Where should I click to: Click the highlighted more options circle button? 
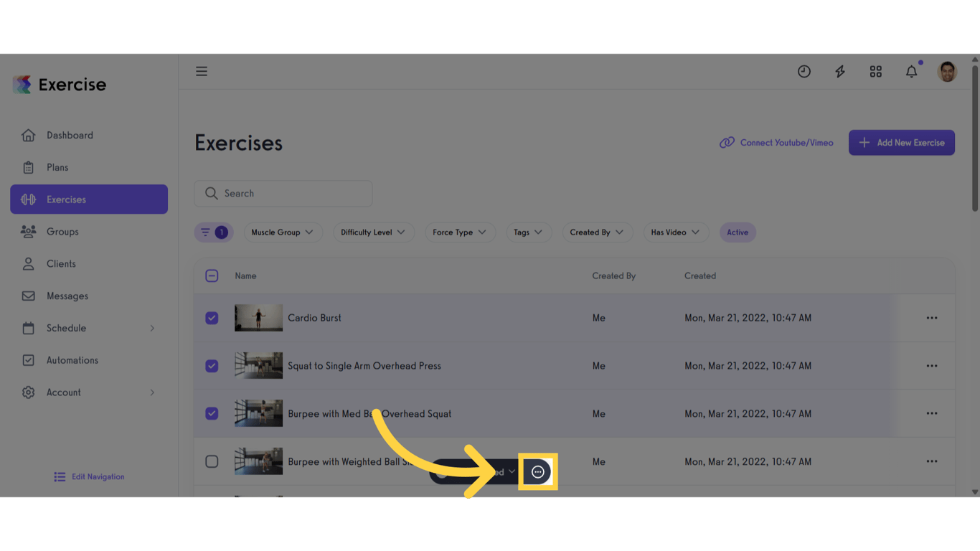(x=538, y=472)
